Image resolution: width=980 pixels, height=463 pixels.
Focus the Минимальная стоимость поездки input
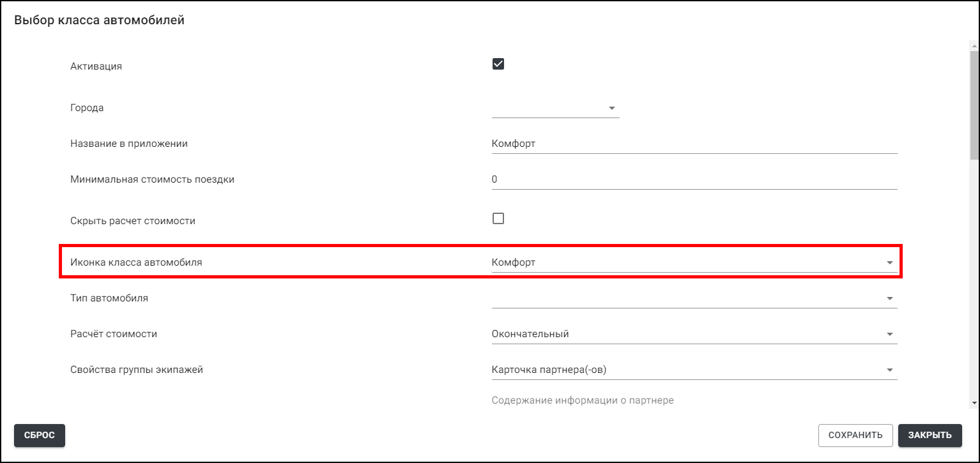[694, 179]
